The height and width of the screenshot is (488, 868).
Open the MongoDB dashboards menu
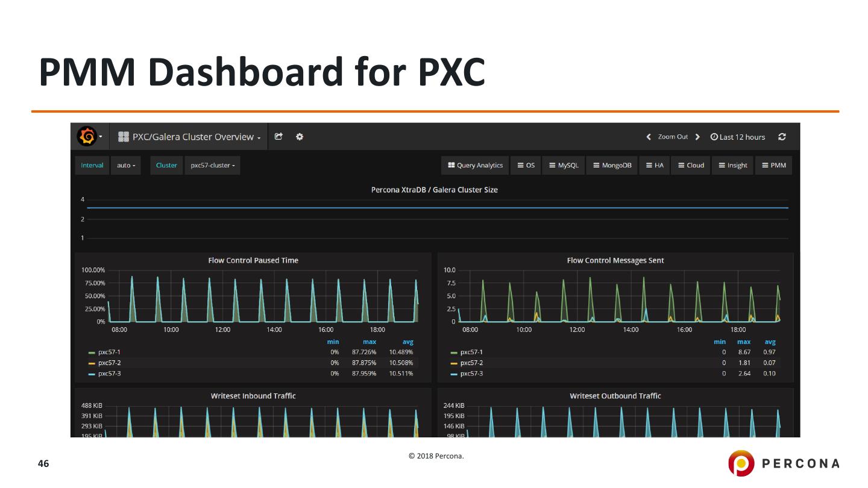612,165
